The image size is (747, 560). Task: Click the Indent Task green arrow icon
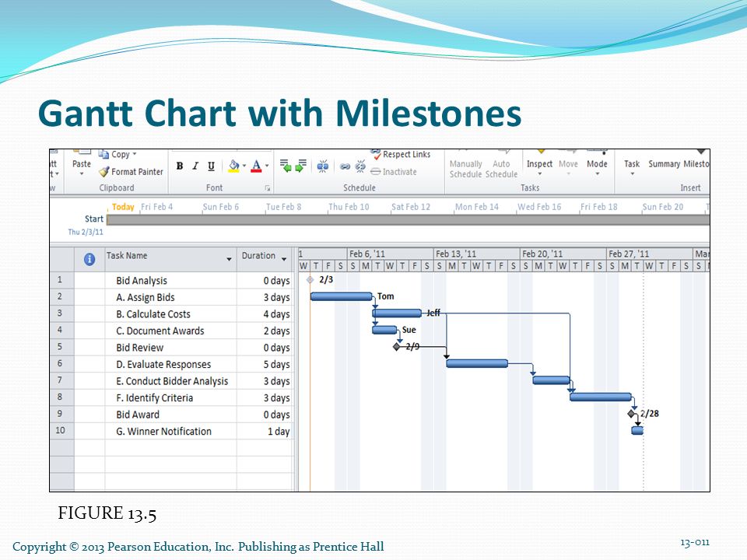tap(300, 166)
